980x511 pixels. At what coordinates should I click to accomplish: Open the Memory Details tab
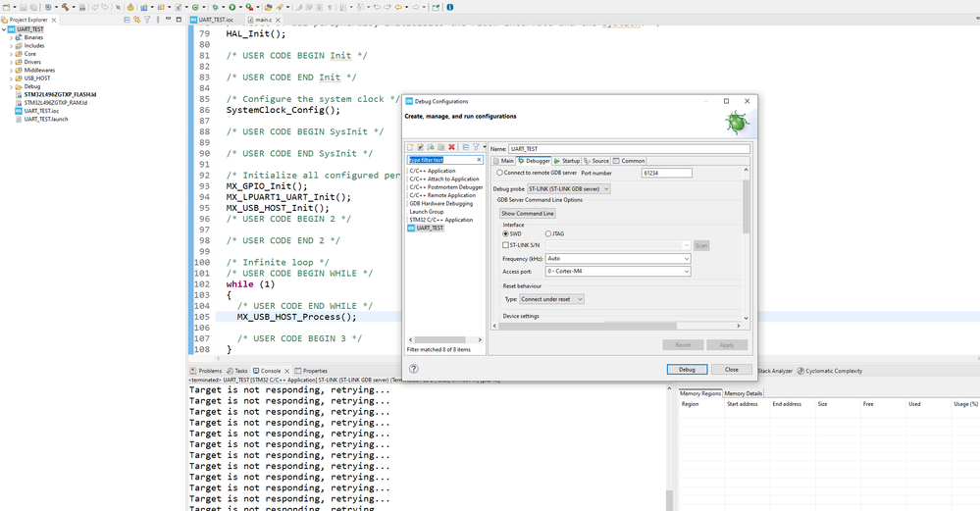(744, 393)
